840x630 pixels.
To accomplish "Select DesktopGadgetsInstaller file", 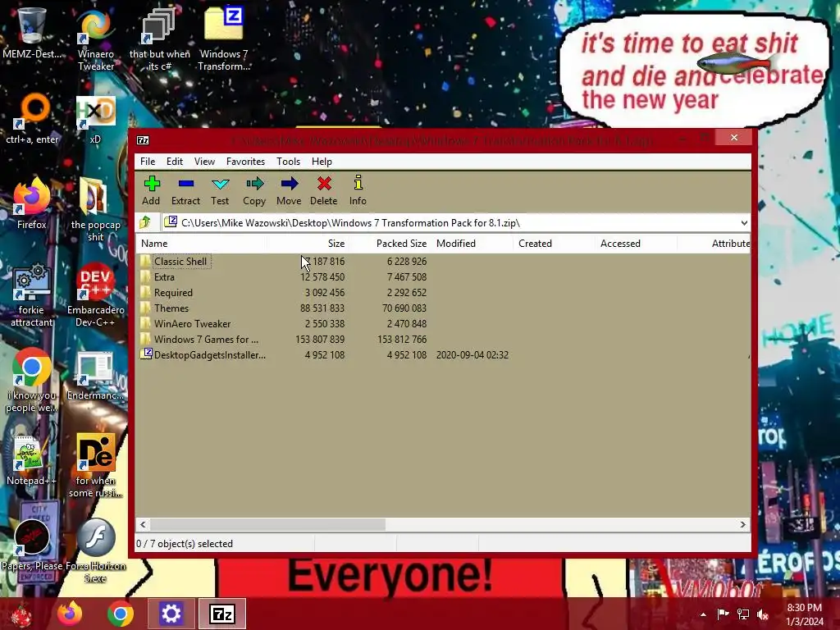I will tap(209, 354).
